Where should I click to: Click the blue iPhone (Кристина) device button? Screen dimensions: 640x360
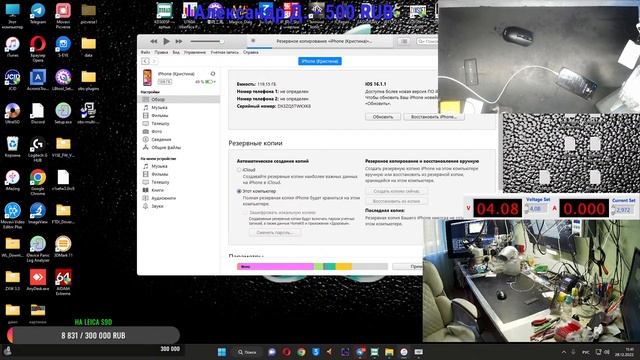pos(320,61)
